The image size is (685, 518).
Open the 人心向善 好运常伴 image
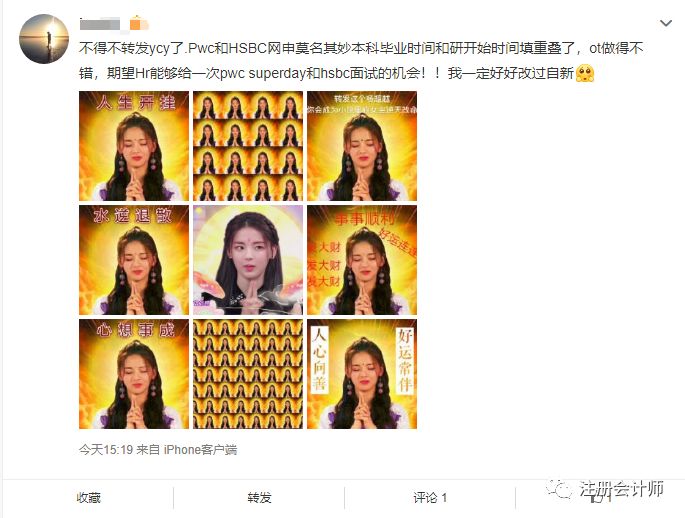pyautogui.click(x=362, y=374)
